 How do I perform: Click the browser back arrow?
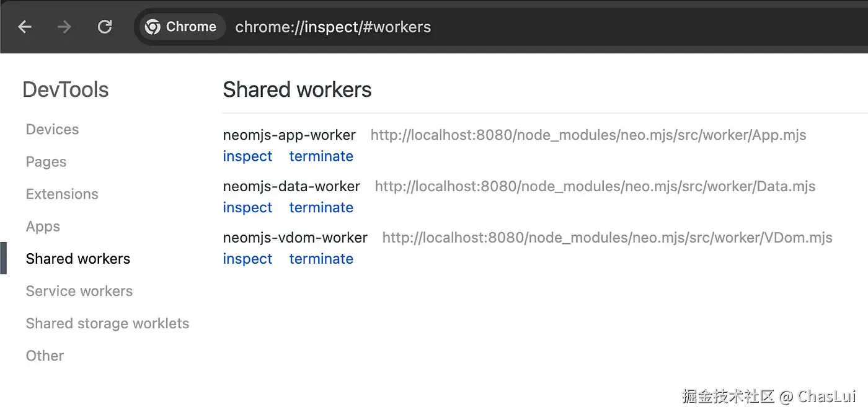pos(25,27)
